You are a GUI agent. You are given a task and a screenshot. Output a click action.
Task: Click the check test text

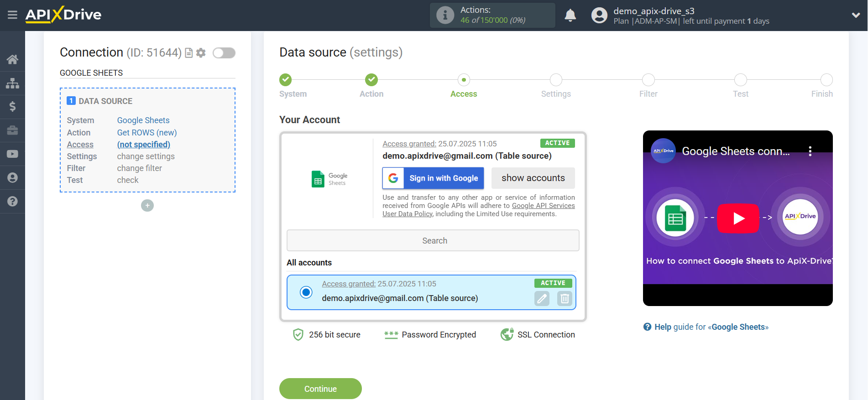[x=128, y=180]
